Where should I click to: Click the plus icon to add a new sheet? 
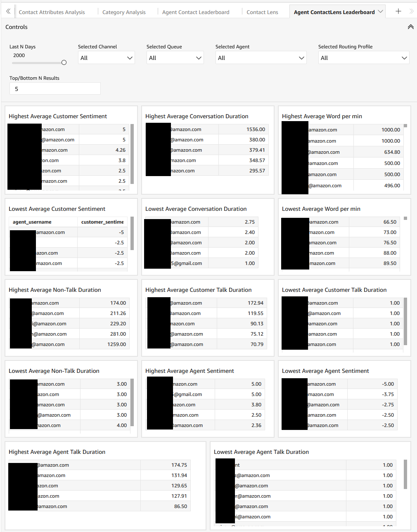pos(398,12)
